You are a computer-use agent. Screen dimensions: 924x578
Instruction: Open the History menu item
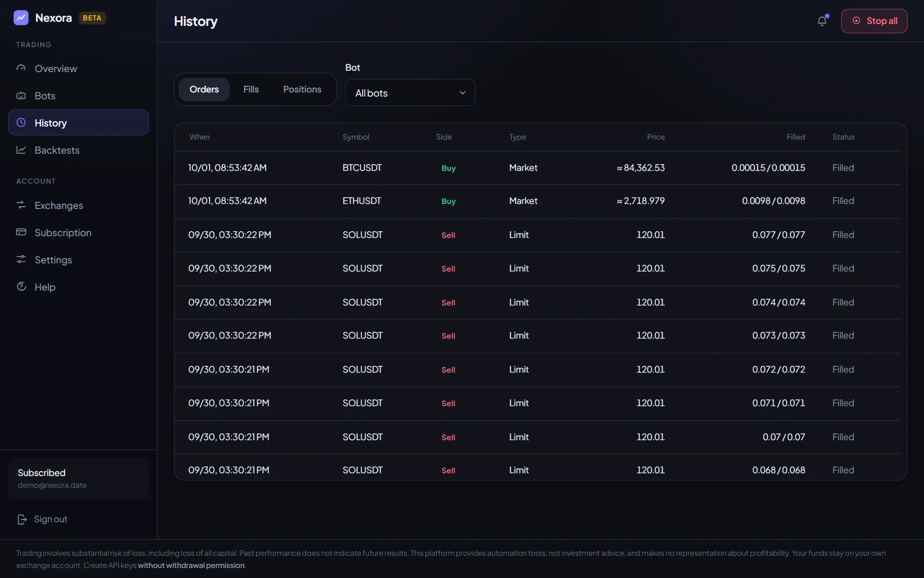click(x=78, y=122)
